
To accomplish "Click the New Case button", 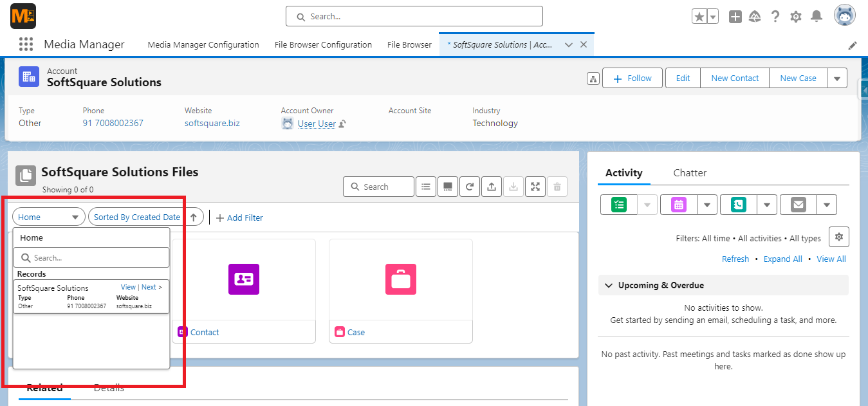I will [x=798, y=78].
